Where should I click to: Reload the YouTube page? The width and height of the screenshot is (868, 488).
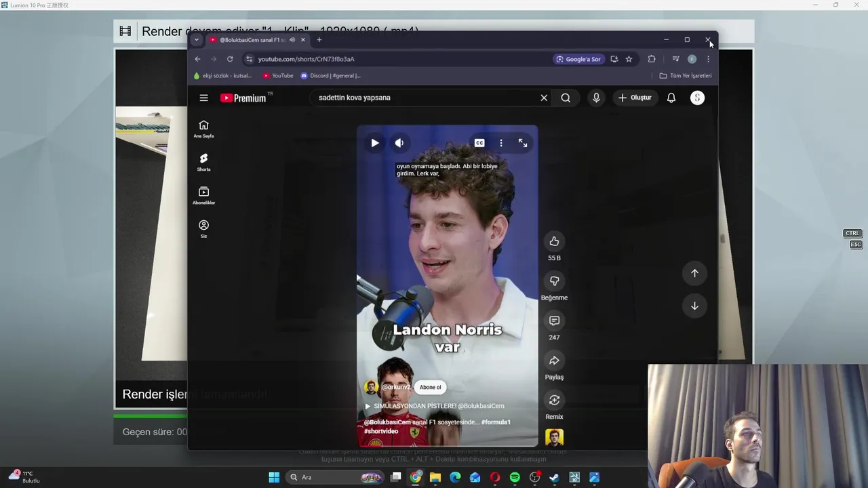click(x=230, y=59)
